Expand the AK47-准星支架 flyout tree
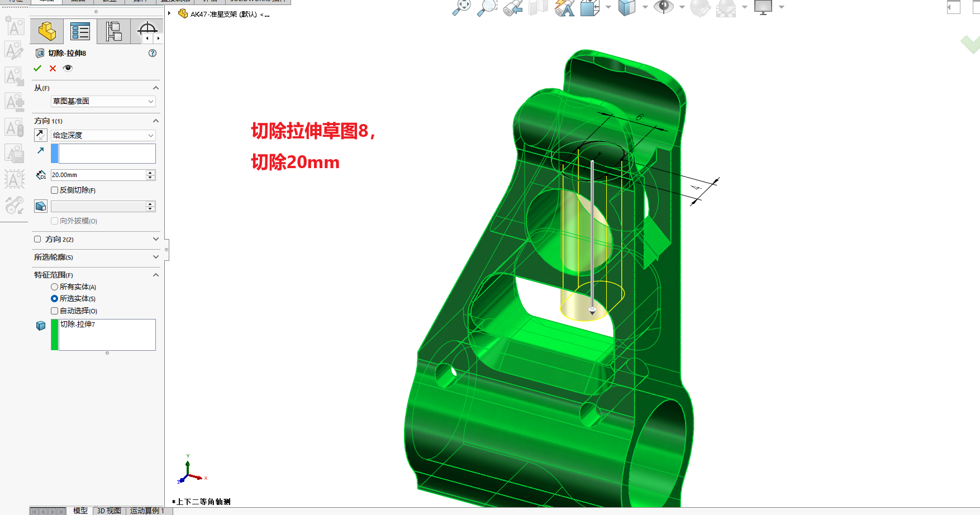Viewport: 980px width, 515px height. point(169,13)
